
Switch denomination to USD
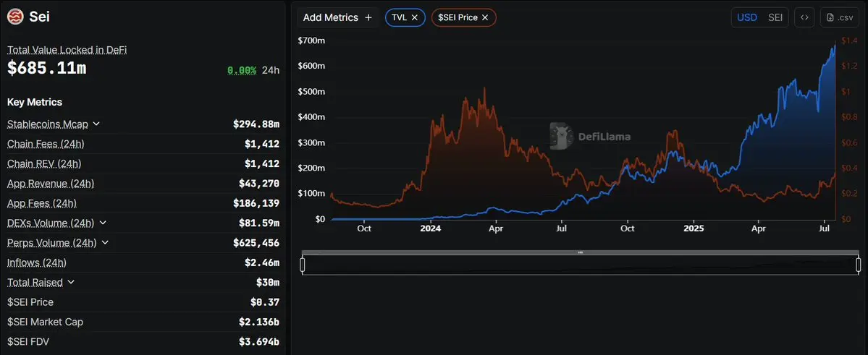click(x=747, y=17)
